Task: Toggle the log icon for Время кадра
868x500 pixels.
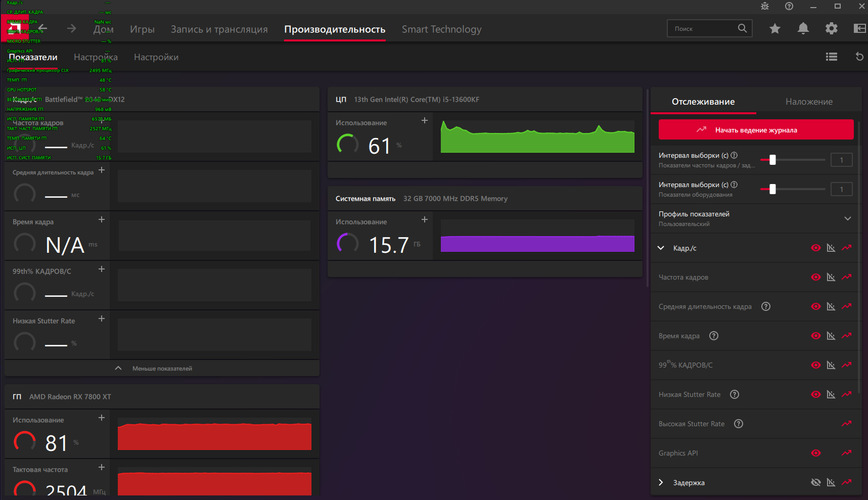Action: click(847, 336)
